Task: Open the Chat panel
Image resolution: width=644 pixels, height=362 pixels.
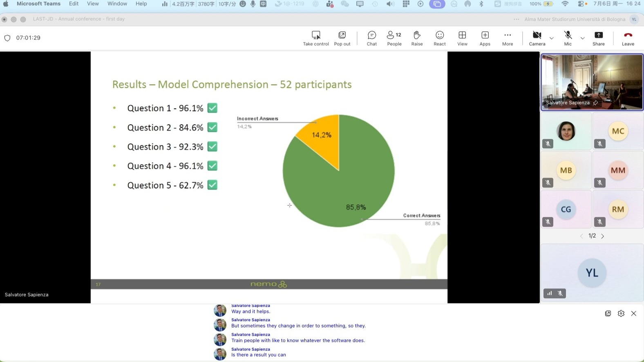Action: coord(372,38)
